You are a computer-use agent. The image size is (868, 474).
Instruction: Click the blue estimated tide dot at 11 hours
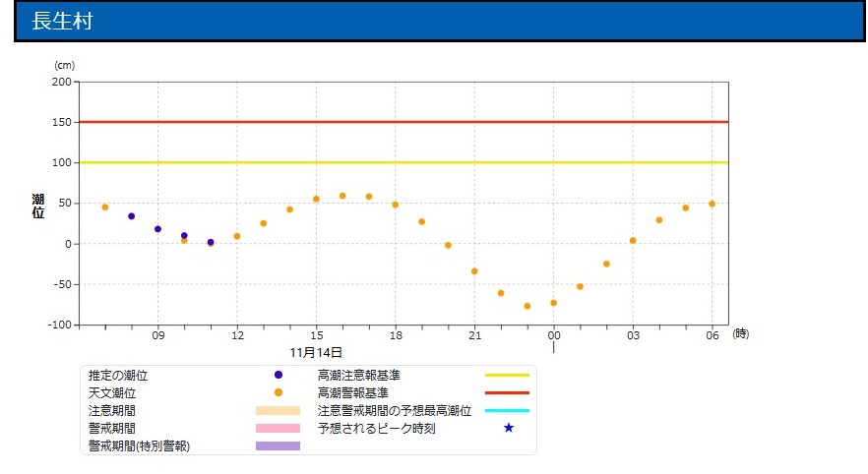point(211,242)
